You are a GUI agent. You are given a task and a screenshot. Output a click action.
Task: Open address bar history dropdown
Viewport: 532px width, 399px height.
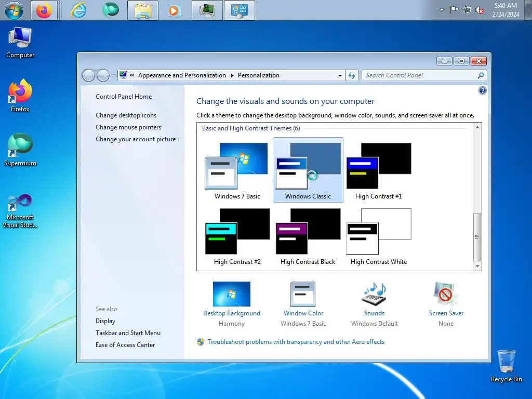[x=340, y=76]
